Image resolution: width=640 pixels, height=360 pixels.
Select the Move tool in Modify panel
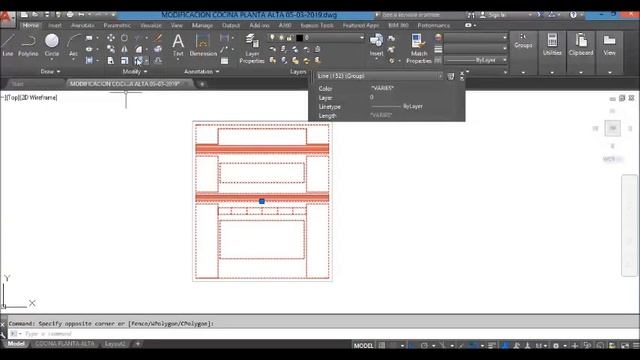pos(111,38)
